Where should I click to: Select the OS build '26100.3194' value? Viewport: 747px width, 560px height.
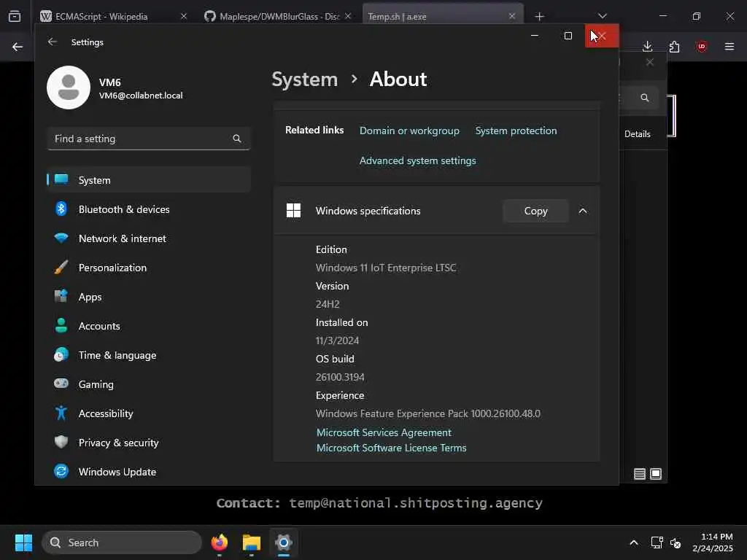click(340, 377)
